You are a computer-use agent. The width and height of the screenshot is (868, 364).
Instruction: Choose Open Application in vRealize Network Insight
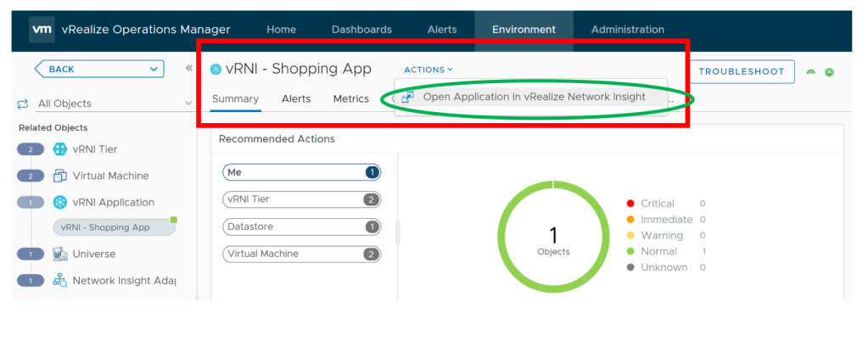[x=534, y=97]
